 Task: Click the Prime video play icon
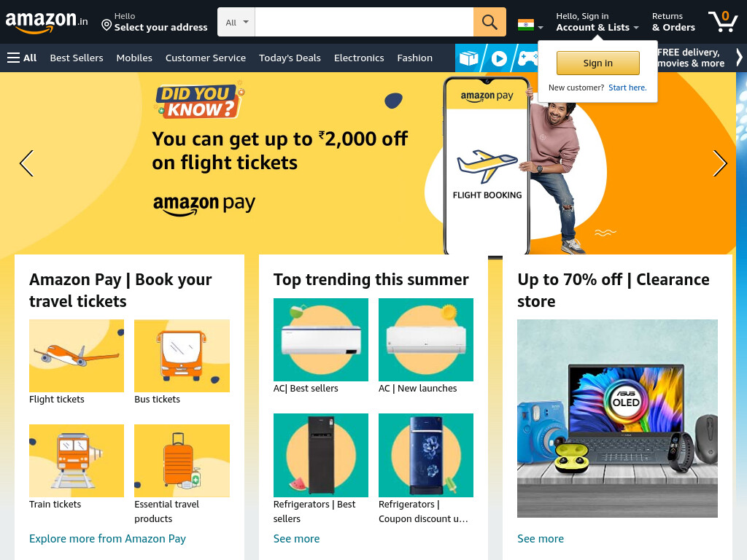click(x=499, y=58)
